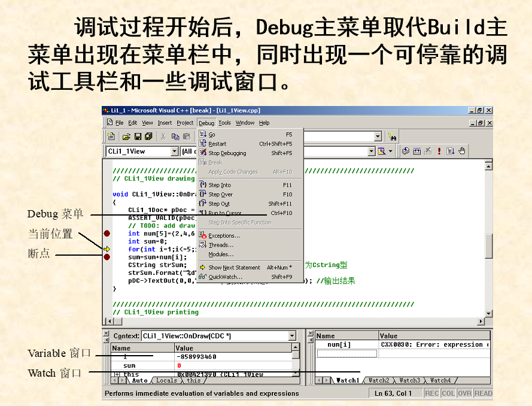Click the Open file folder icon
Image resolution: width=532 pixels, height=406 pixels.
click(x=126, y=137)
